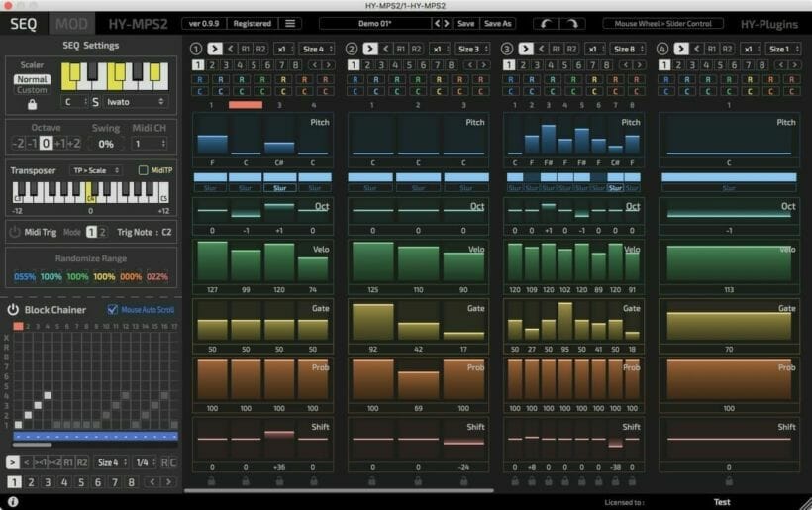
Task: Open the hamburger menu next to Registered
Action: [289, 23]
